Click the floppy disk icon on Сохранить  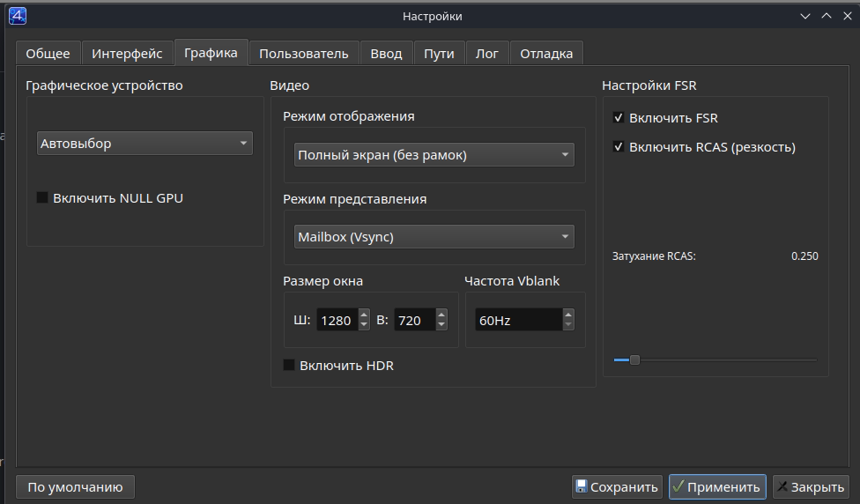pyautogui.click(x=581, y=486)
